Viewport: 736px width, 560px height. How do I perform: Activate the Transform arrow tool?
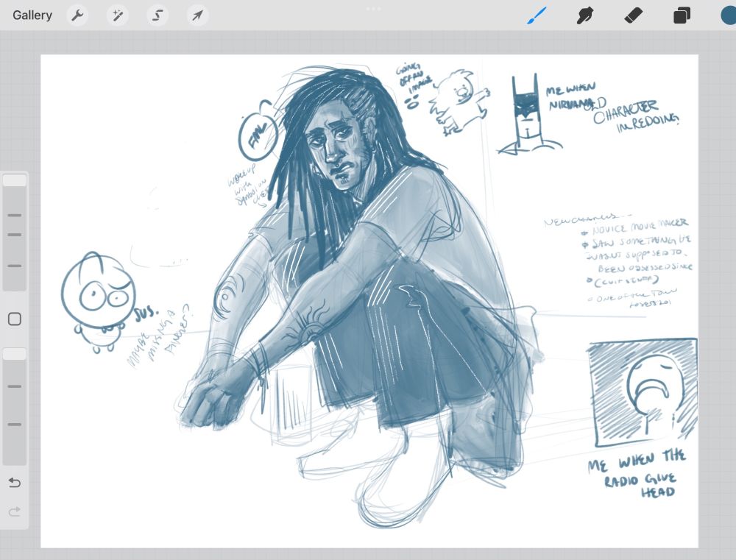pyautogui.click(x=197, y=15)
